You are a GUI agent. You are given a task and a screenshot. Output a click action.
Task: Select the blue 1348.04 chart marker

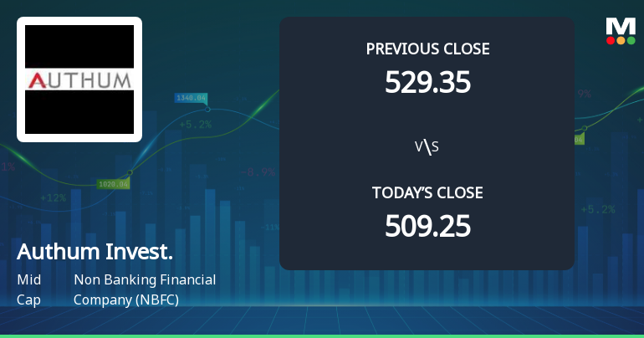tap(190, 98)
